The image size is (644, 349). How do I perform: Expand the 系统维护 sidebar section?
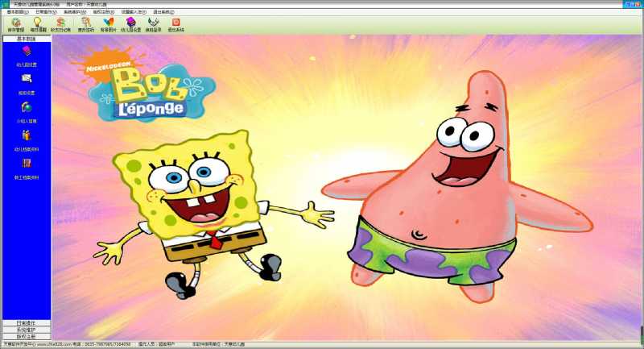(27, 330)
